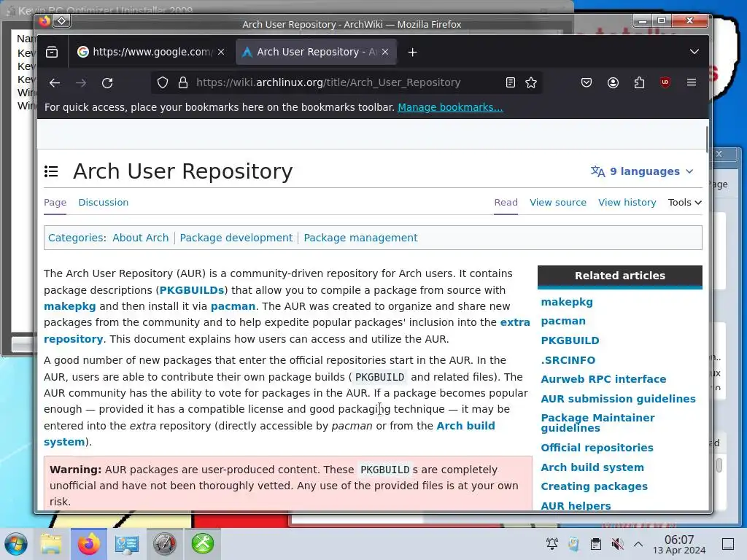Open AUR helpers related article
The image size is (747, 560).
pyautogui.click(x=576, y=506)
